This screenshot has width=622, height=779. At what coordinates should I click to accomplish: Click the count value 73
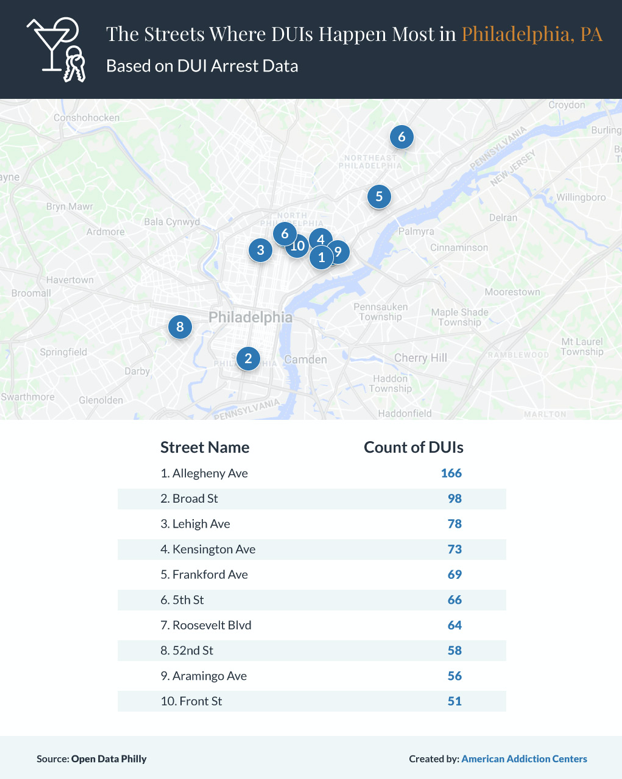point(455,549)
